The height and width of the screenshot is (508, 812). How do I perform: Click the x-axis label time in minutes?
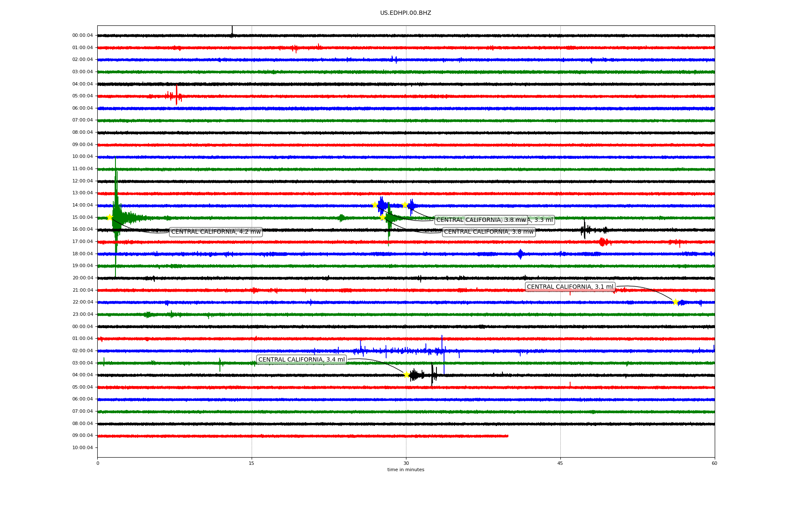click(x=406, y=469)
